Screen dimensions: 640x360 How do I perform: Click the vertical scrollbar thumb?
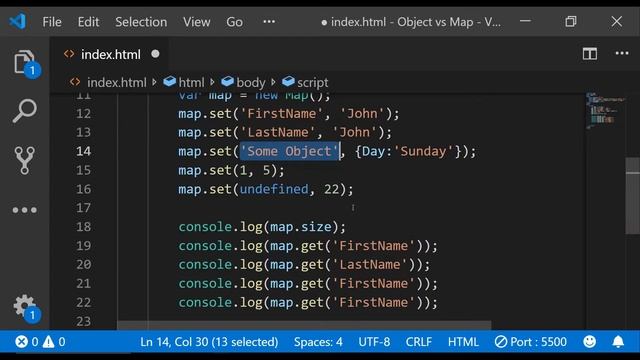point(632,196)
